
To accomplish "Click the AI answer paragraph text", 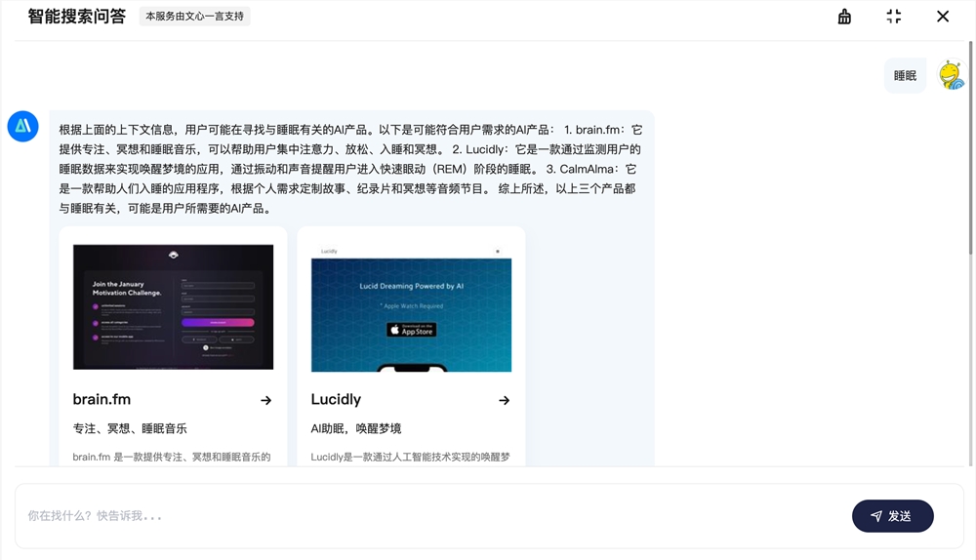I will point(350,169).
